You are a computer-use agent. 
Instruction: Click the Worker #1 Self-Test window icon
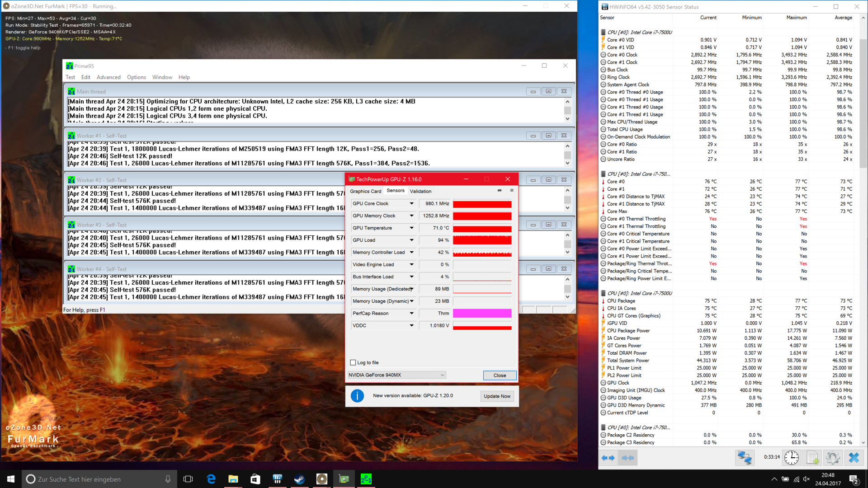click(71, 136)
